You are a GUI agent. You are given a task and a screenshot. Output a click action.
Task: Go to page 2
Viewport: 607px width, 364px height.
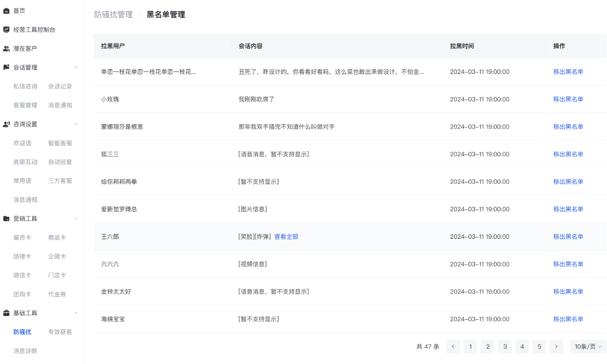click(x=488, y=346)
